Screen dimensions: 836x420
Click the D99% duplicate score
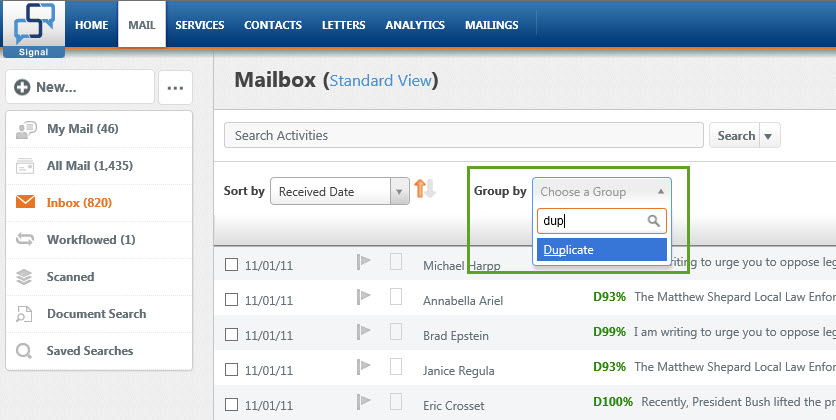609,332
